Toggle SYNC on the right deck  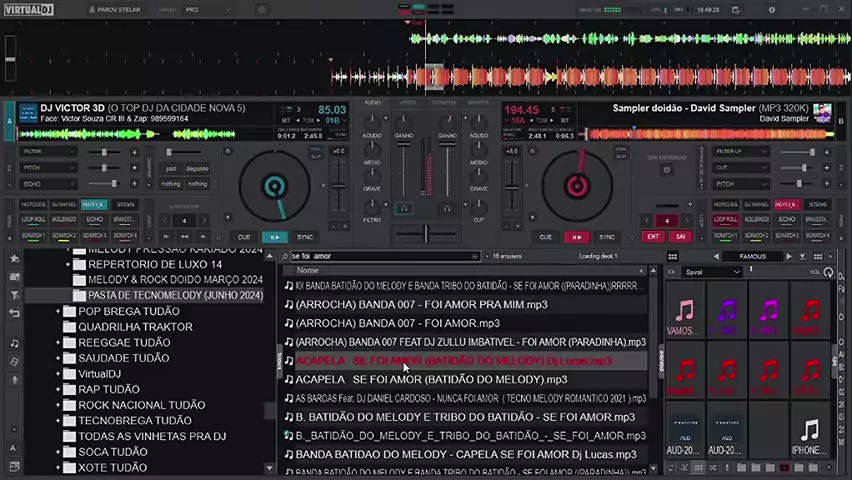pyautogui.click(x=607, y=237)
